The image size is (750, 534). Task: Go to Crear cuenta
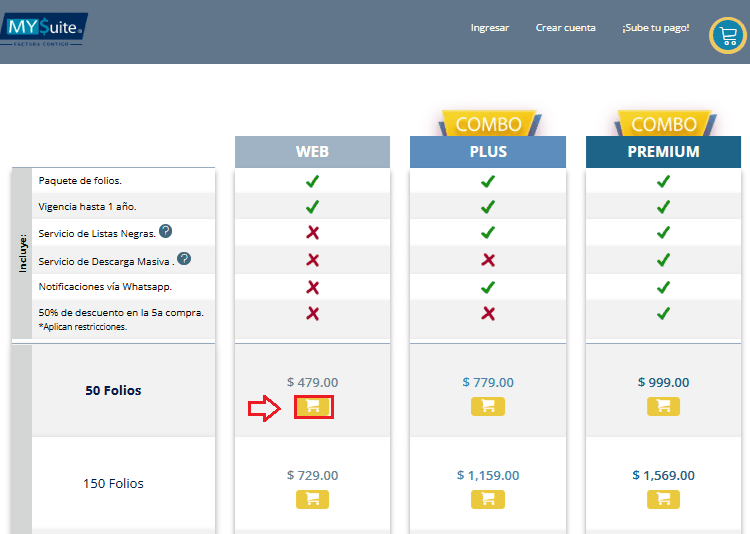[565, 28]
